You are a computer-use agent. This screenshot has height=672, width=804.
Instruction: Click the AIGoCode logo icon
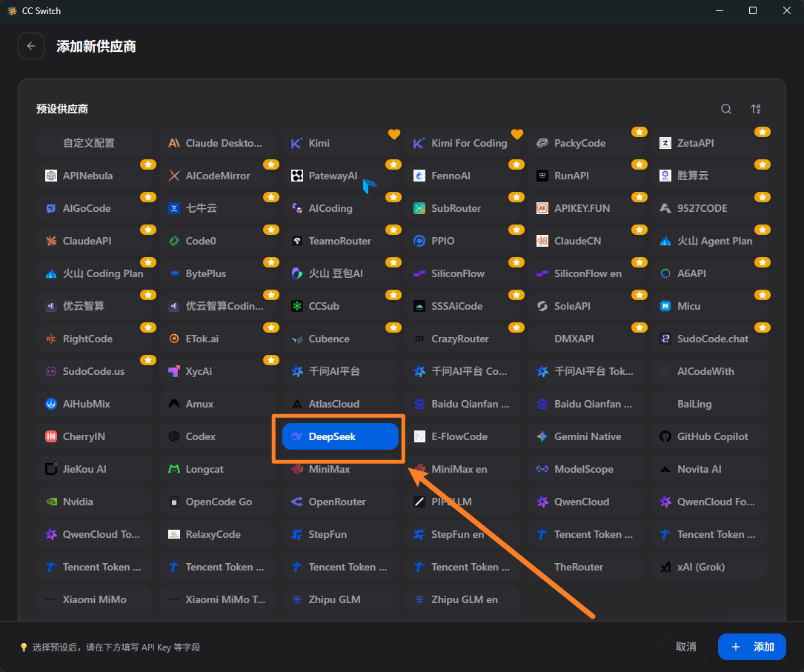(x=51, y=208)
